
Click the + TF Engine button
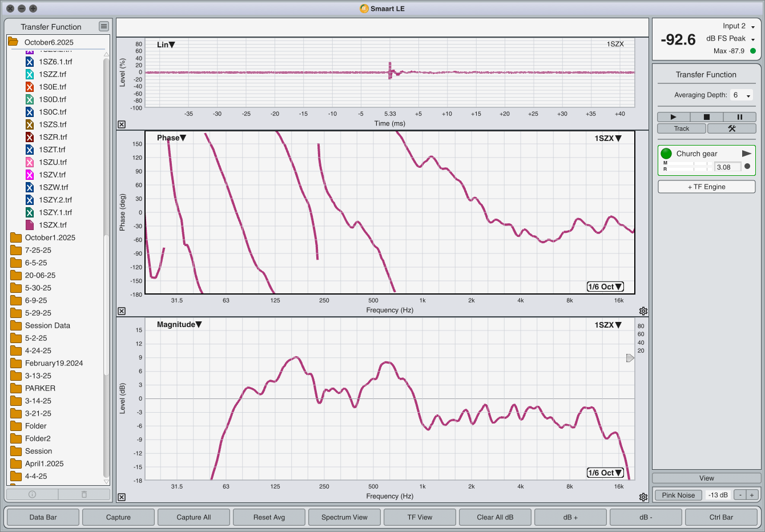(706, 186)
